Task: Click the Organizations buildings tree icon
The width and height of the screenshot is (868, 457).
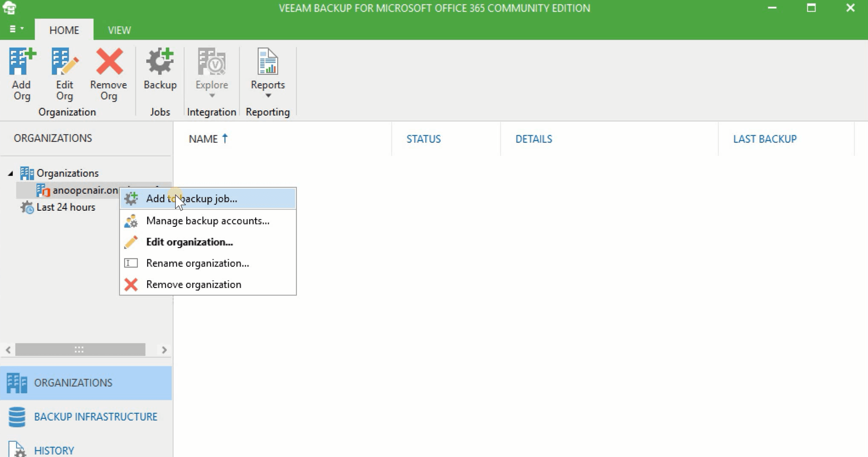Action: [x=27, y=173]
